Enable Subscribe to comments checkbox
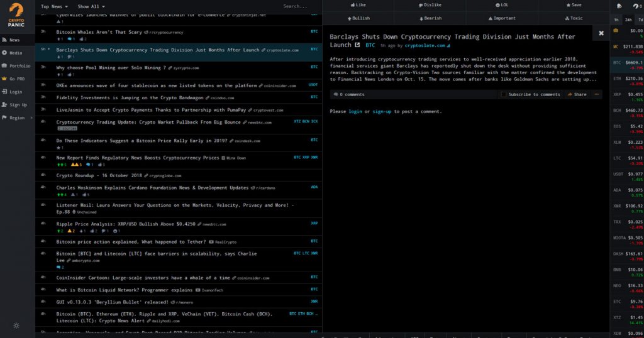Screen dimensions: 644x338 (503, 94)
